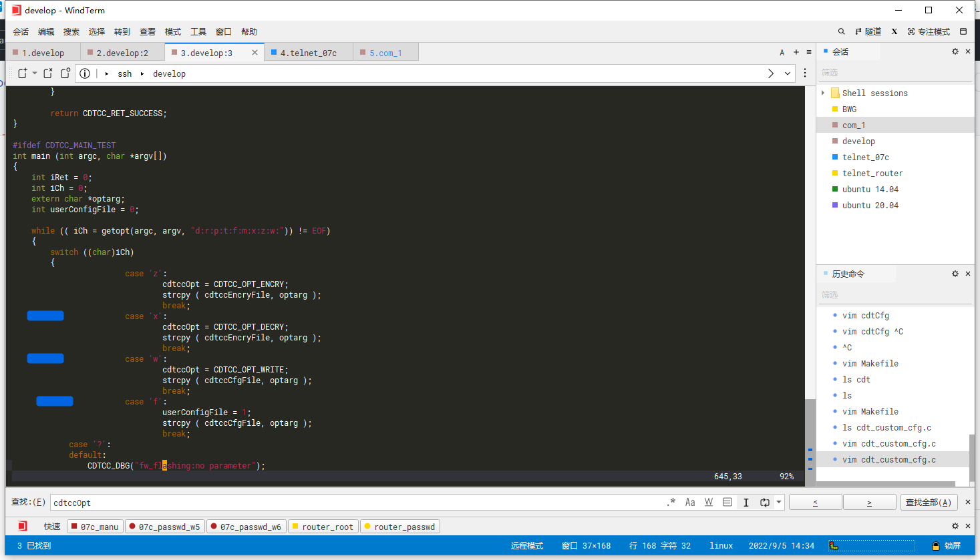Image resolution: width=980 pixels, height=560 pixels.
Task: Open the 历史命令 panel settings gear
Action: (x=955, y=274)
